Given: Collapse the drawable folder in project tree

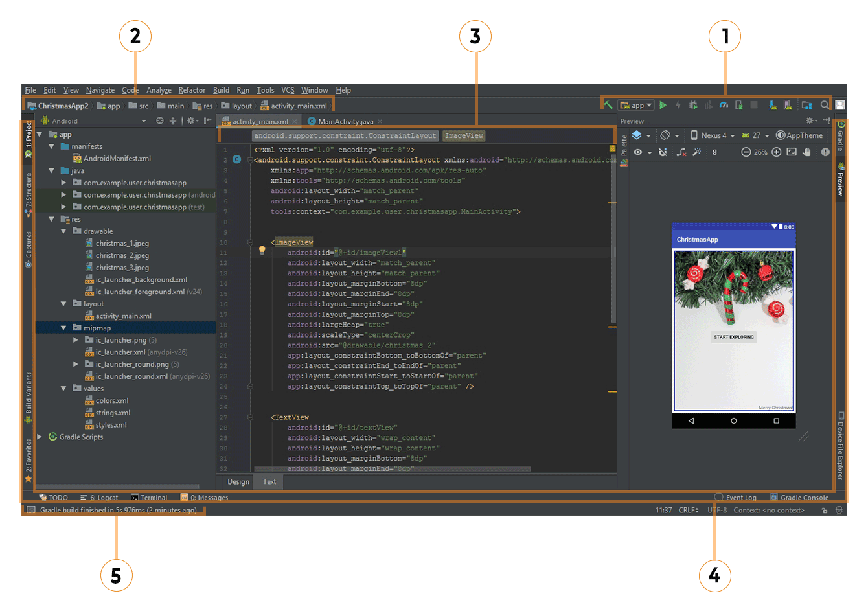Looking at the screenshot, I should pyautogui.click(x=63, y=231).
